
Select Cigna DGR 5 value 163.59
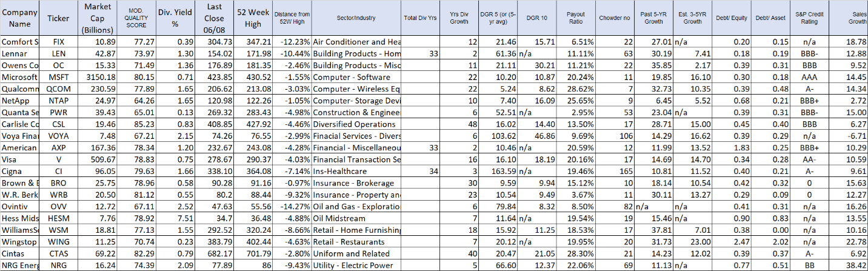click(498, 171)
